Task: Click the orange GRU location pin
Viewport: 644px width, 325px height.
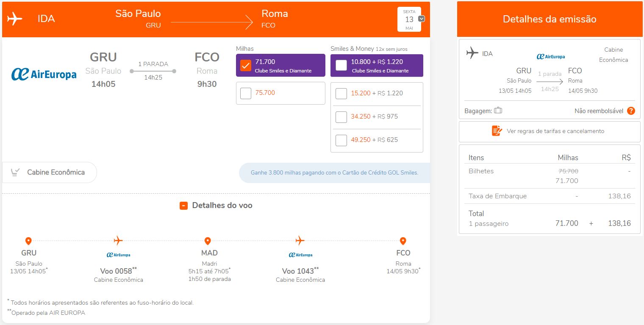Action: pyautogui.click(x=28, y=241)
